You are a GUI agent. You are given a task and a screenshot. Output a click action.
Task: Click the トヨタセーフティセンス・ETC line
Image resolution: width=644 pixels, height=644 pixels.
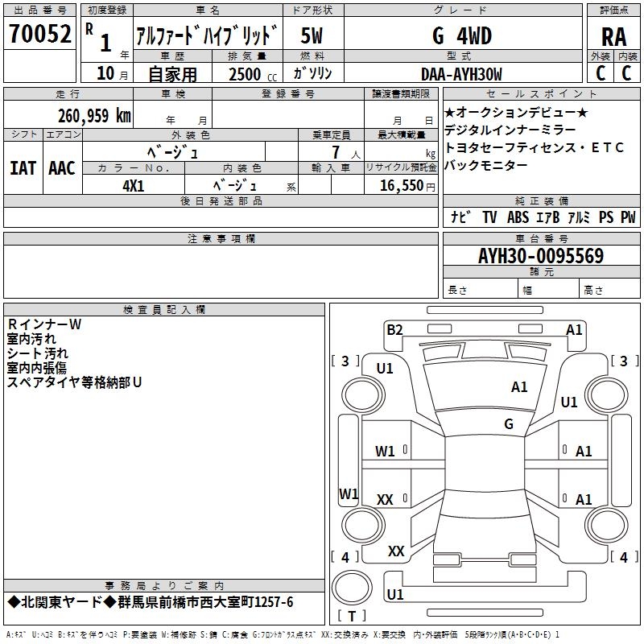535,147
